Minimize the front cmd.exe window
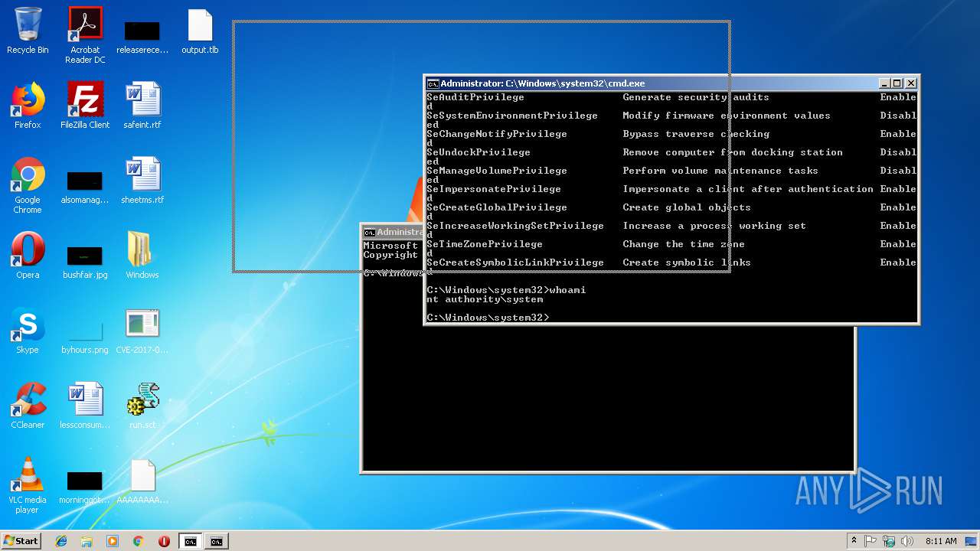Viewport: 980px width, 551px height. [885, 83]
